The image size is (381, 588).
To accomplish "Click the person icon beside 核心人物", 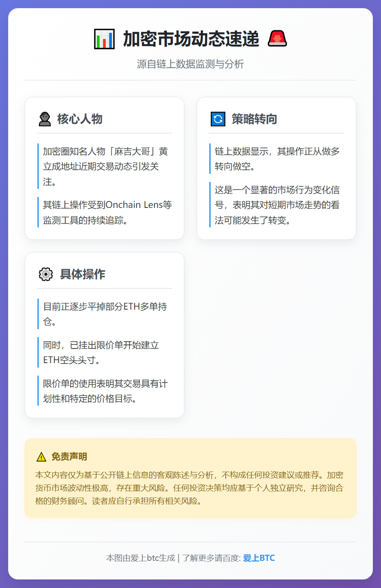I will 45,119.
